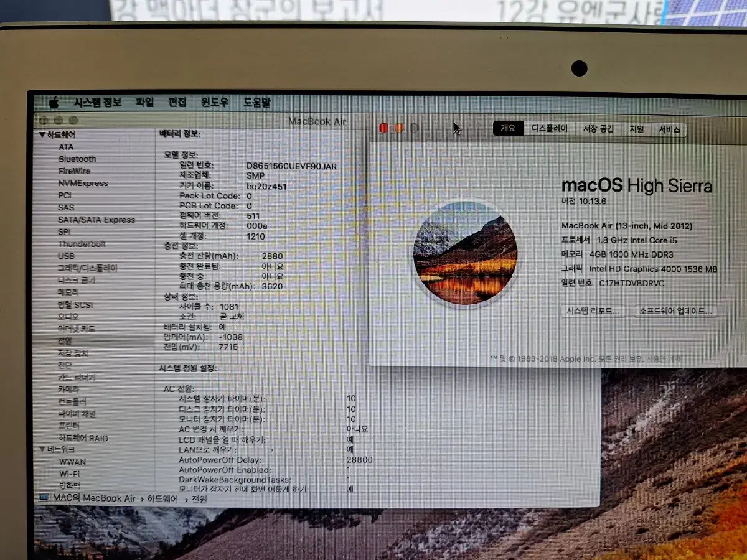The width and height of the screenshot is (747, 560).
Task: Click the 시스템 리포트... button
Action: [593, 311]
